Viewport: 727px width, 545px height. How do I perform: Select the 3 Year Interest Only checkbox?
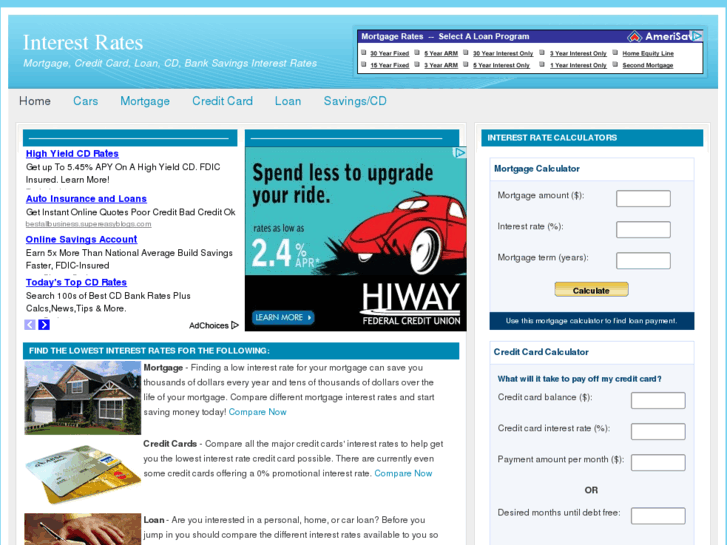coord(542,52)
